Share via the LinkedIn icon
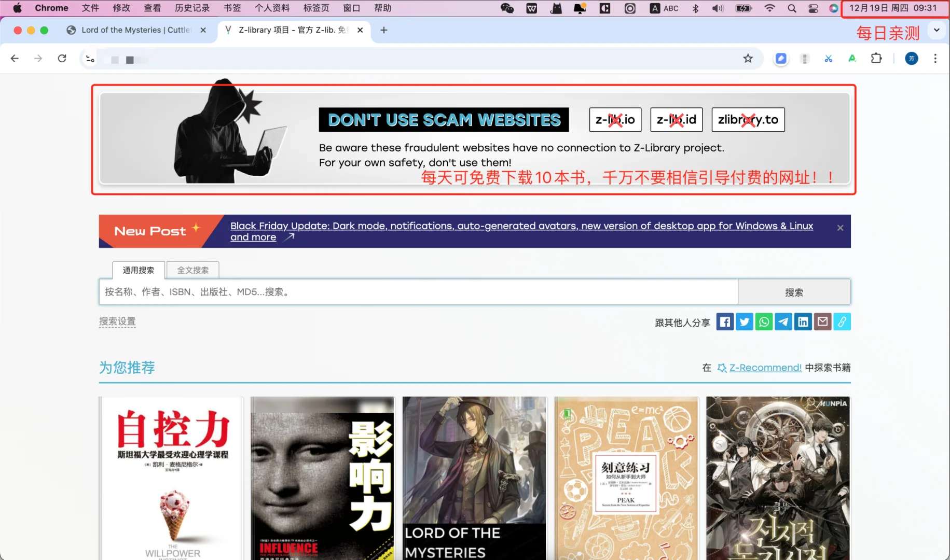The width and height of the screenshot is (950, 560). click(x=803, y=322)
